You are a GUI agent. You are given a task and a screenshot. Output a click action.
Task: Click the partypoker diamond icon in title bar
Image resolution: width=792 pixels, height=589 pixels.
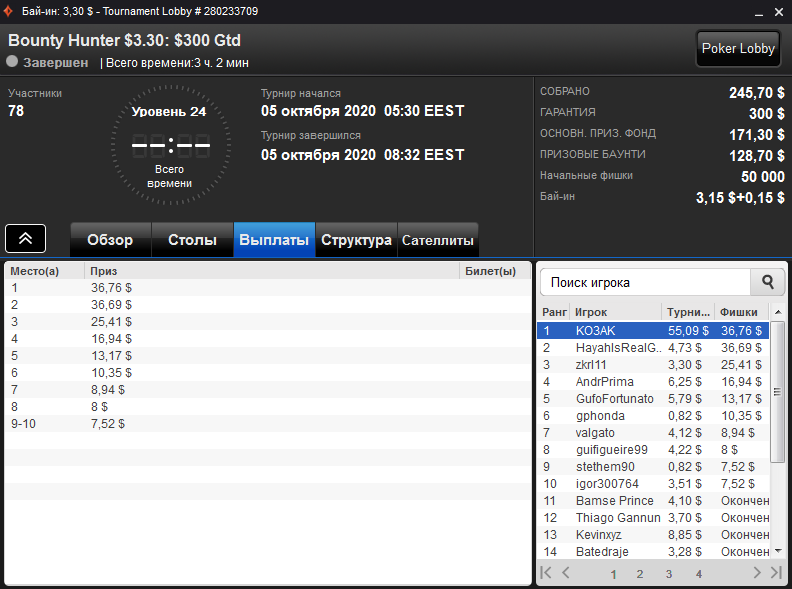(9, 11)
